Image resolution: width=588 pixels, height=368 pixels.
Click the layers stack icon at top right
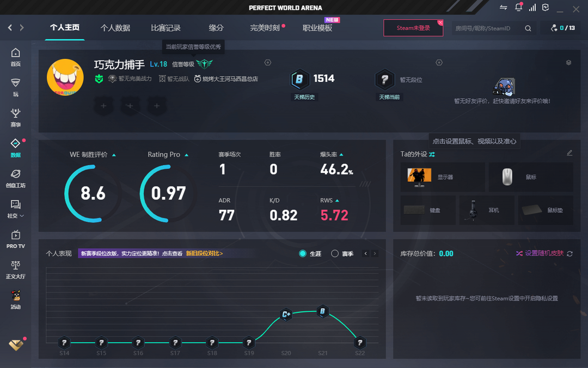[568, 63]
